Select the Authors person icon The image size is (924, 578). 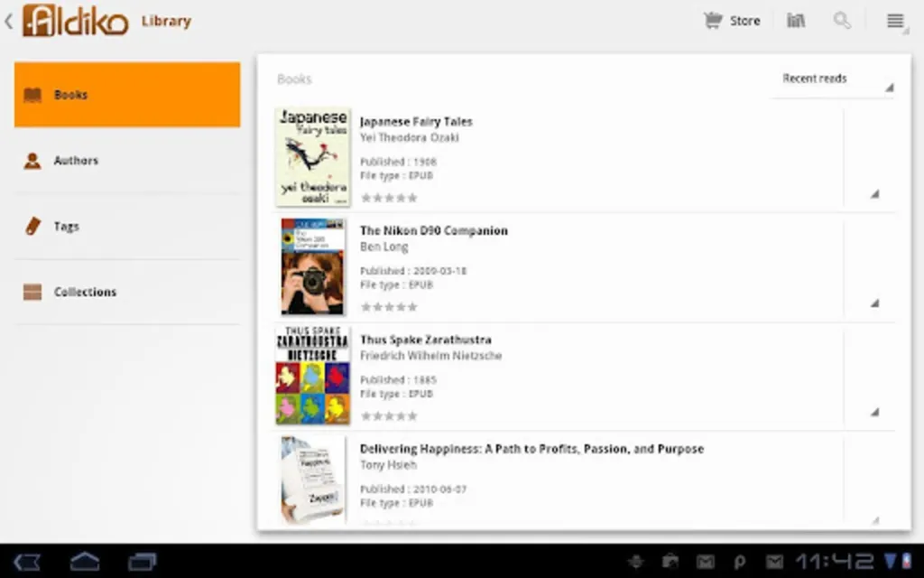[x=32, y=161]
